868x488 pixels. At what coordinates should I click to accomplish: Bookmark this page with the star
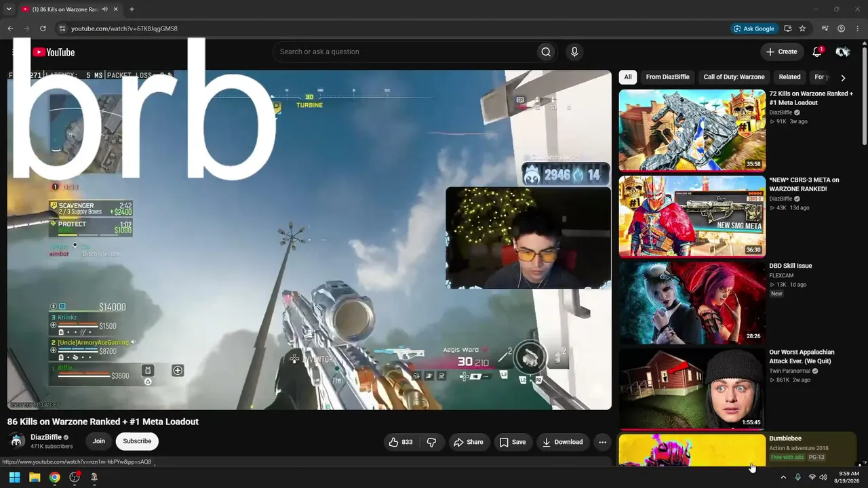point(802,28)
